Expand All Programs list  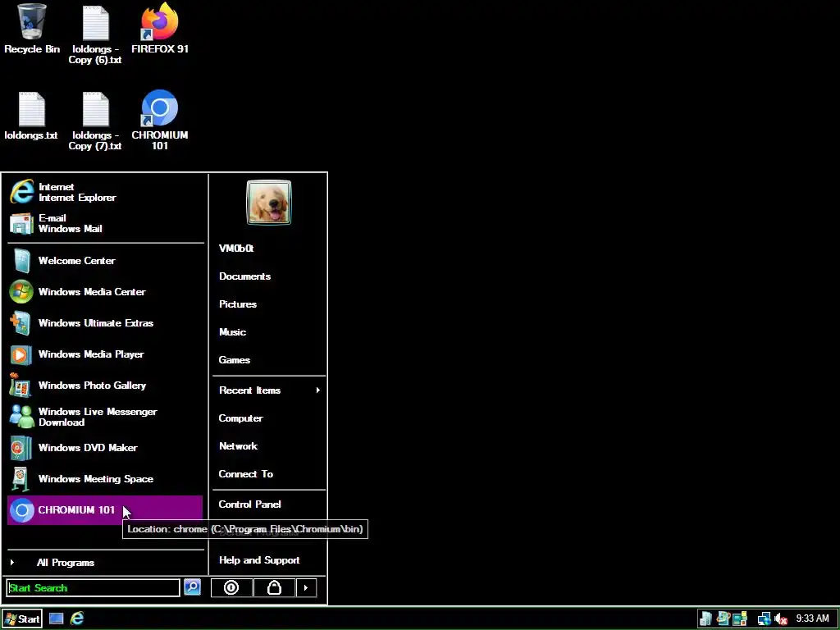[x=106, y=563]
